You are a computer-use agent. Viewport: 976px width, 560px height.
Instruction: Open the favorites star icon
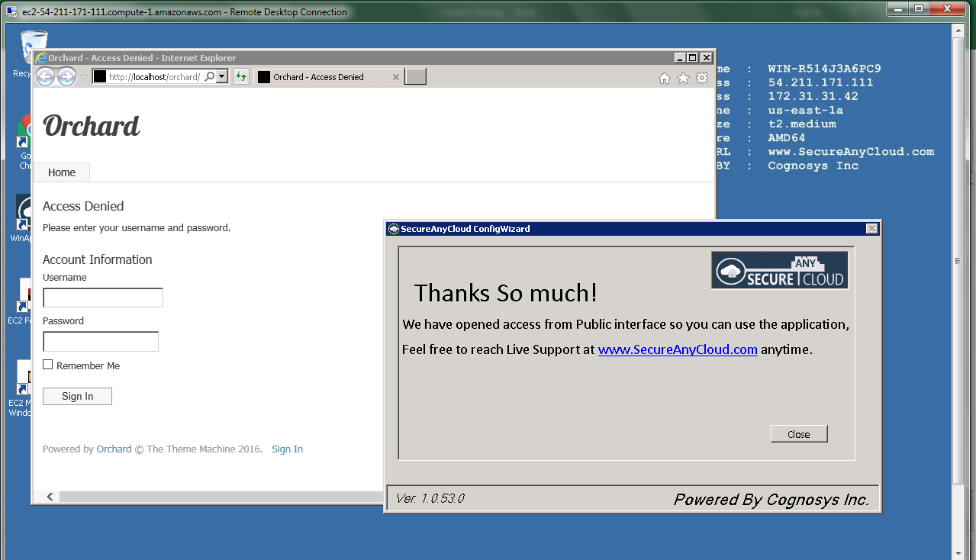pyautogui.click(x=683, y=78)
